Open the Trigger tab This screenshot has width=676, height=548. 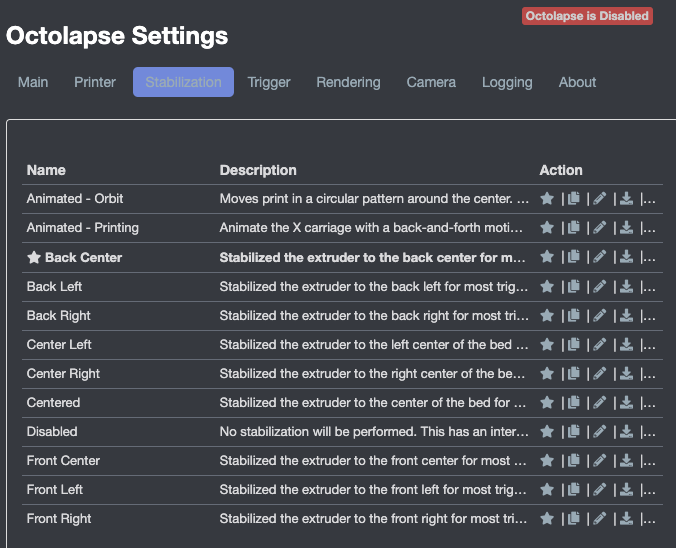[269, 82]
